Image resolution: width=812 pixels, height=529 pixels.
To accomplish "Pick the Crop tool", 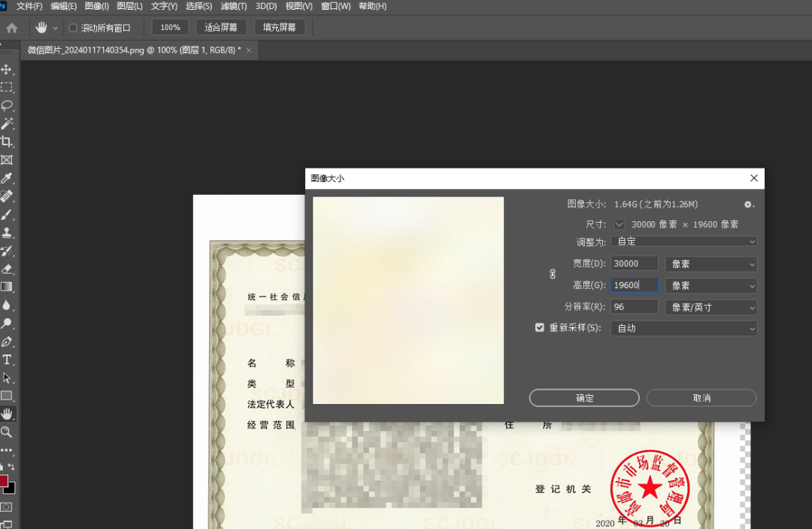I will click(7, 141).
